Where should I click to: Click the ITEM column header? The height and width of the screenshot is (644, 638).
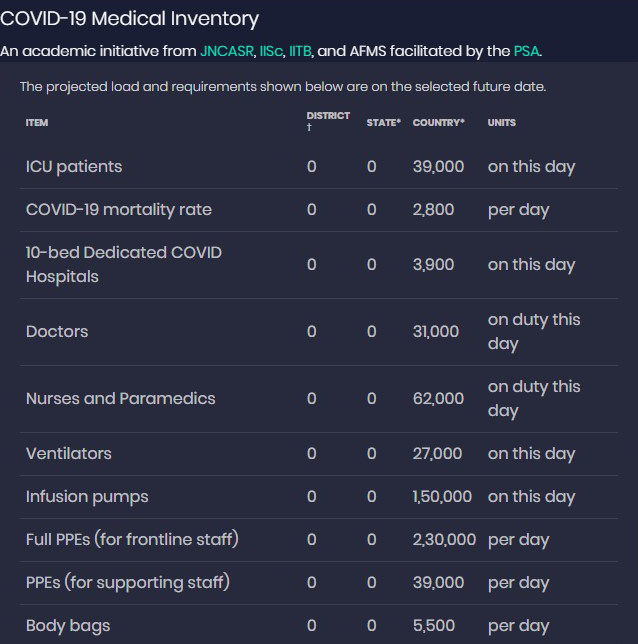37,122
